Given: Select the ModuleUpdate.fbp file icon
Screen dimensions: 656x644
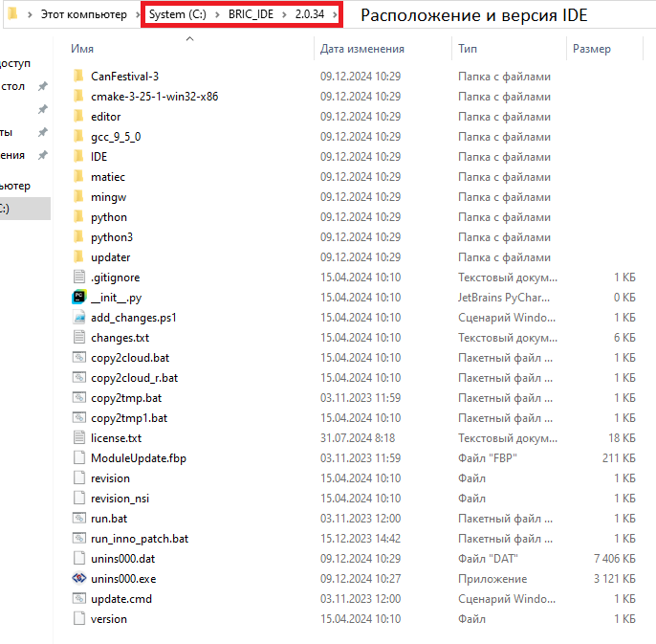Looking at the screenshot, I should click(79, 457).
